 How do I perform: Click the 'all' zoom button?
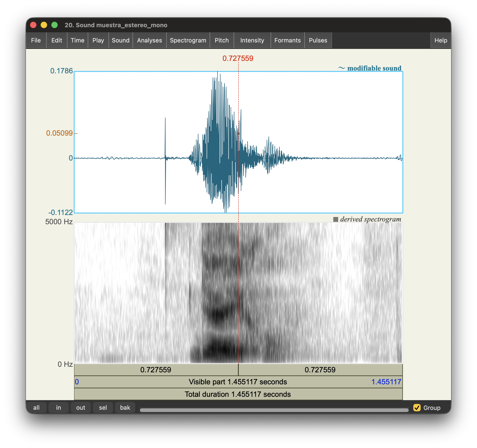(x=36, y=407)
